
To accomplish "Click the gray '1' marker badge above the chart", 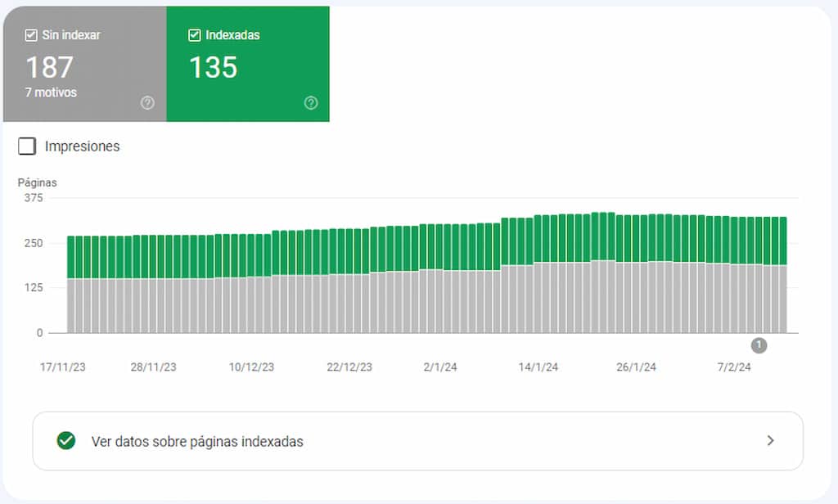I will coord(759,345).
